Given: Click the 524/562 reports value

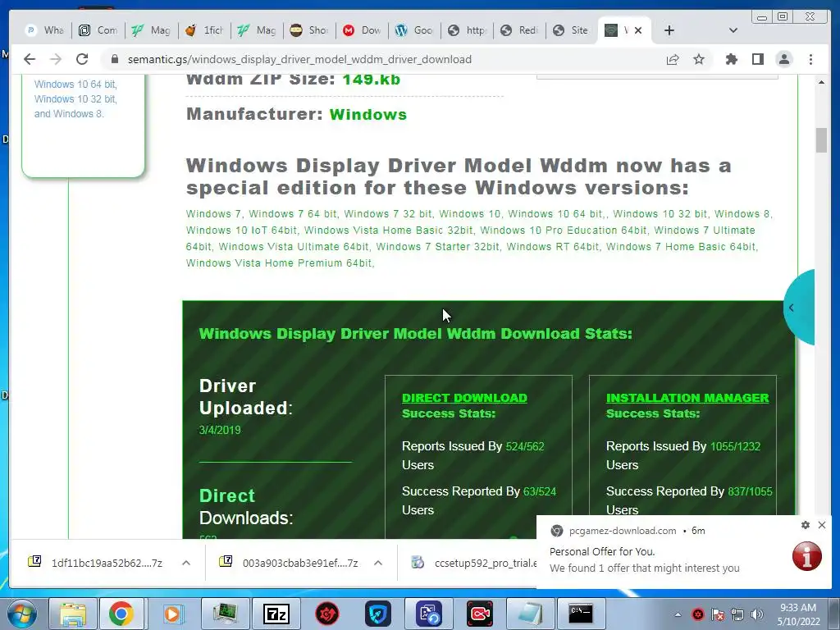Looking at the screenshot, I should (x=525, y=446).
